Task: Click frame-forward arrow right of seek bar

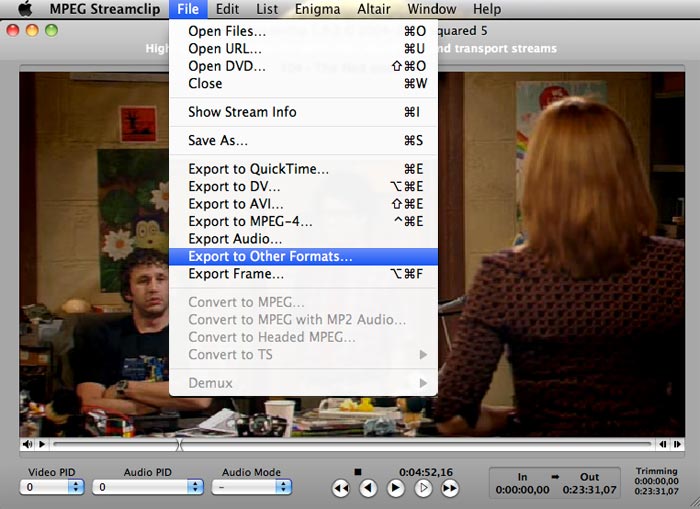Action: coord(677,444)
